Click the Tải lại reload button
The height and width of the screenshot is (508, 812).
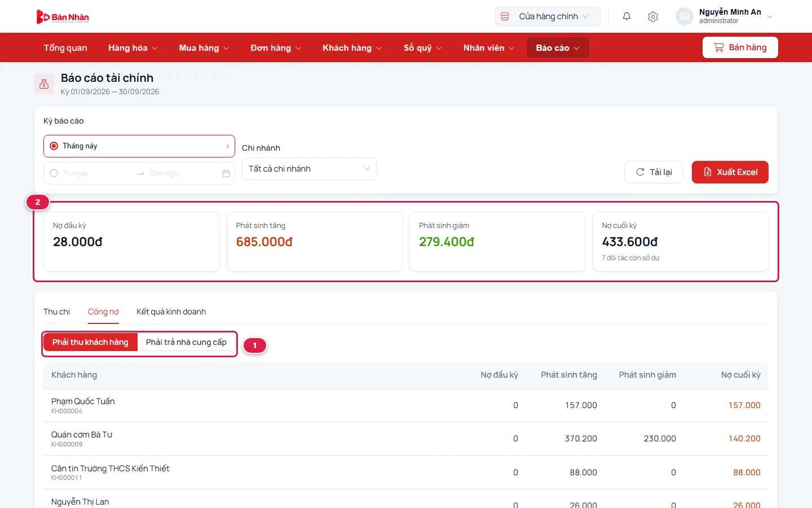pos(654,172)
